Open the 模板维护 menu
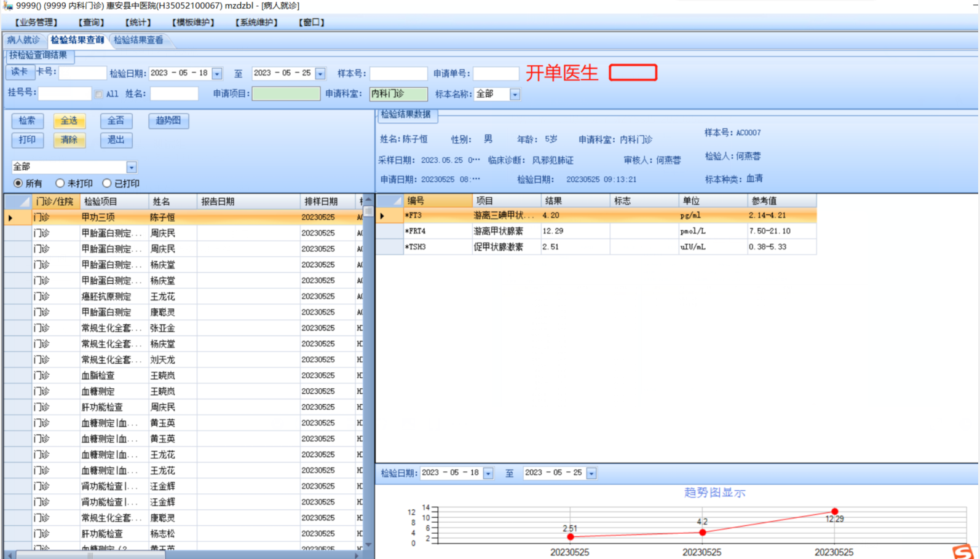Screen dimensions: 980x559 point(193,23)
